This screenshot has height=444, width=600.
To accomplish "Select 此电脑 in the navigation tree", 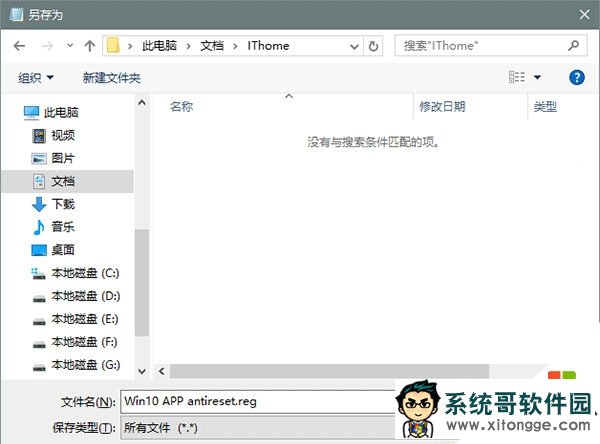I will coord(61,113).
